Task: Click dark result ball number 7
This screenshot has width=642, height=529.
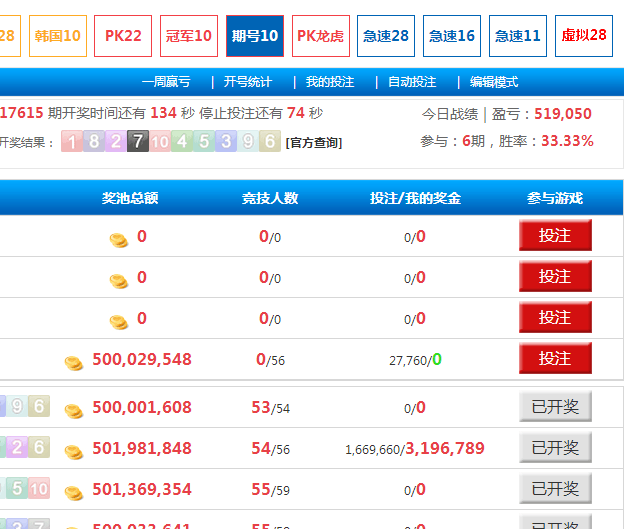Action: (x=138, y=141)
